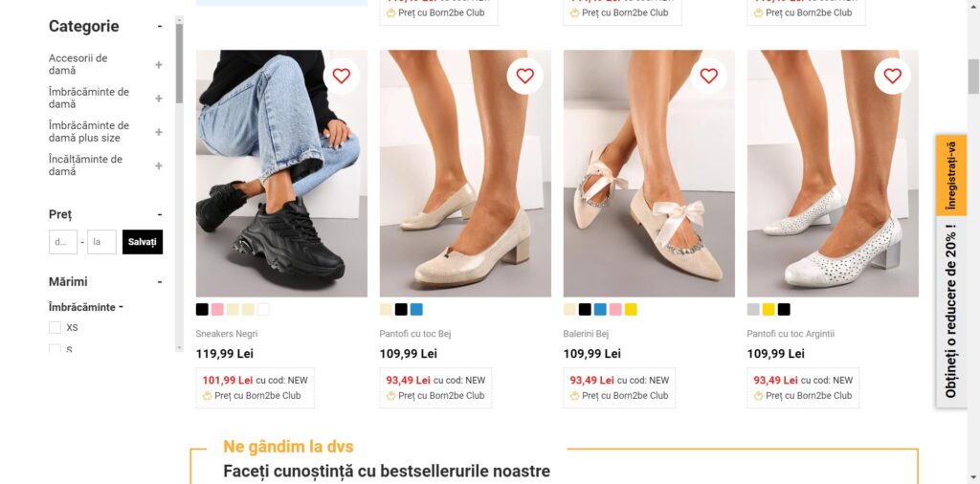Collapse the Preț filter section
This screenshot has width=980, height=484.
[160, 215]
